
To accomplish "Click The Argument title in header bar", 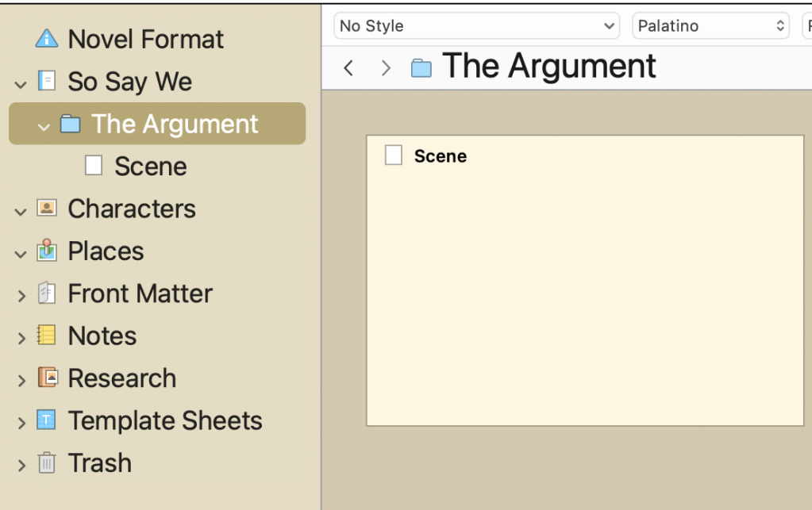I will [x=548, y=67].
